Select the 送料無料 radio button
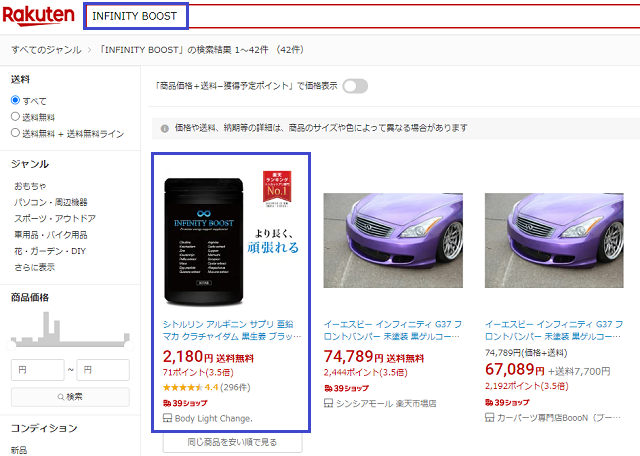Viewport: 640px width, 456px height. (x=16, y=117)
